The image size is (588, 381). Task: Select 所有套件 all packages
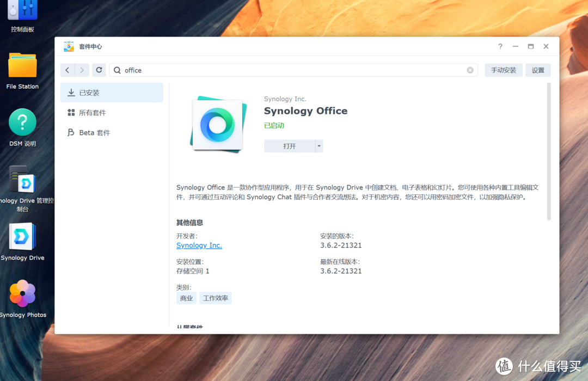point(112,113)
